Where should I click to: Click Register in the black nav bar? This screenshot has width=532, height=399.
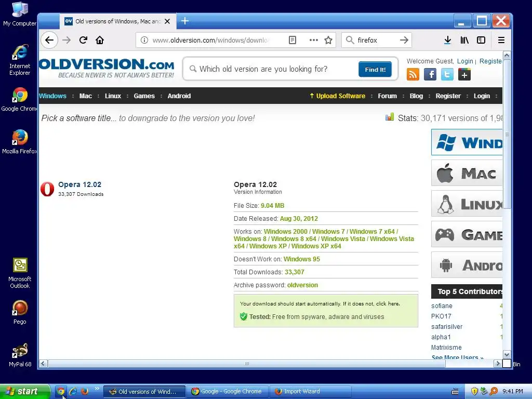click(x=448, y=96)
